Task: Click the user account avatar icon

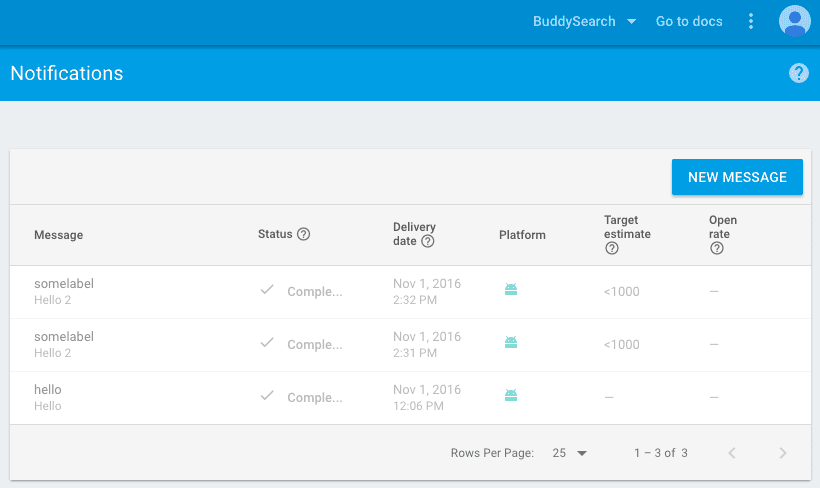Action: tap(794, 21)
